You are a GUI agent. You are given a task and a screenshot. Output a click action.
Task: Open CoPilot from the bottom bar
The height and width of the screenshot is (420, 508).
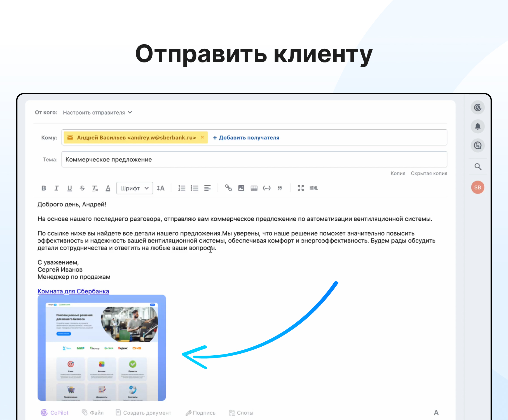[55, 413]
